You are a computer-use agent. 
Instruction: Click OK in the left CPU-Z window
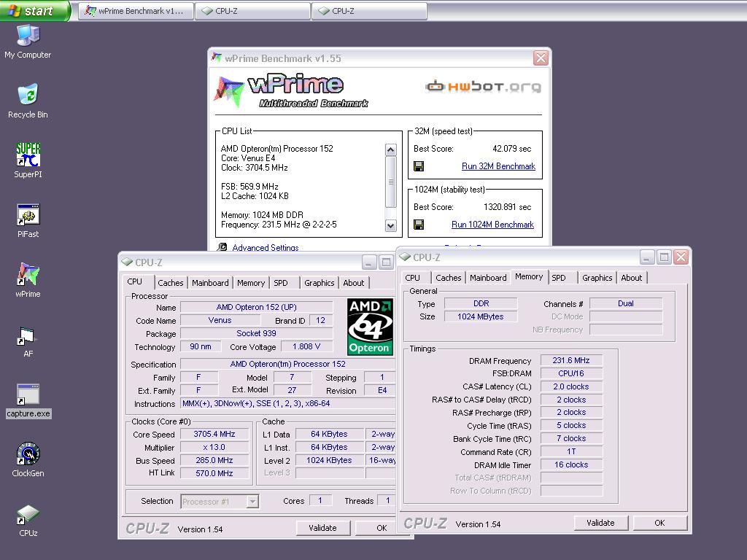click(x=382, y=528)
